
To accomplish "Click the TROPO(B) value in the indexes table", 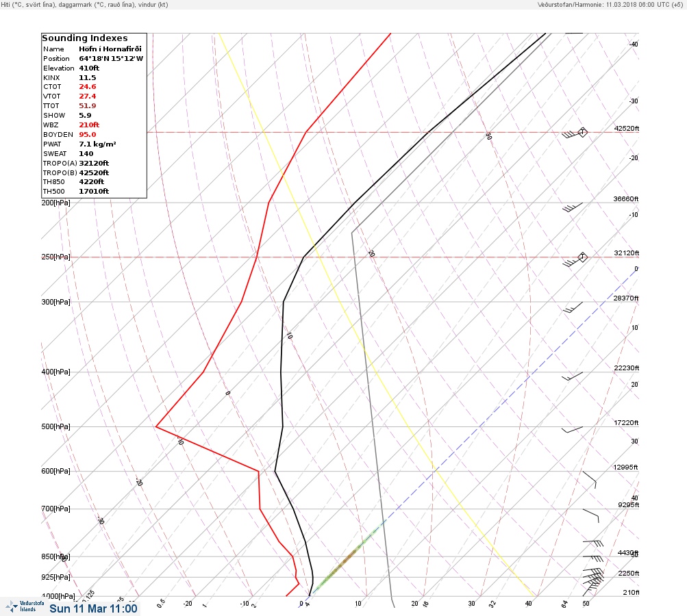I will 94,173.
